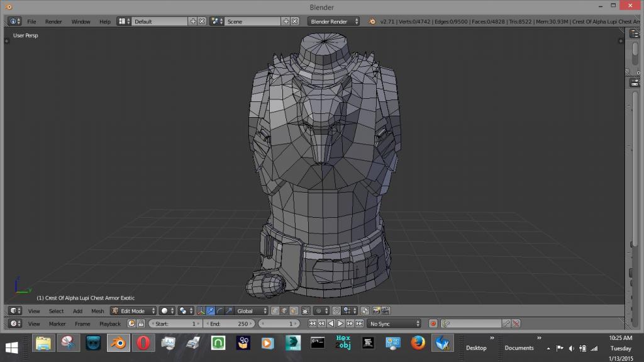The image size is (644, 362).
Task: Click the End frame 250 field
Action: pyautogui.click(x=229, y=324)
